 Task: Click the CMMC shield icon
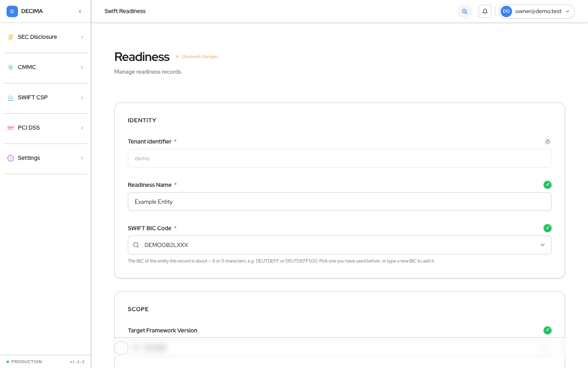click(11, 67)
